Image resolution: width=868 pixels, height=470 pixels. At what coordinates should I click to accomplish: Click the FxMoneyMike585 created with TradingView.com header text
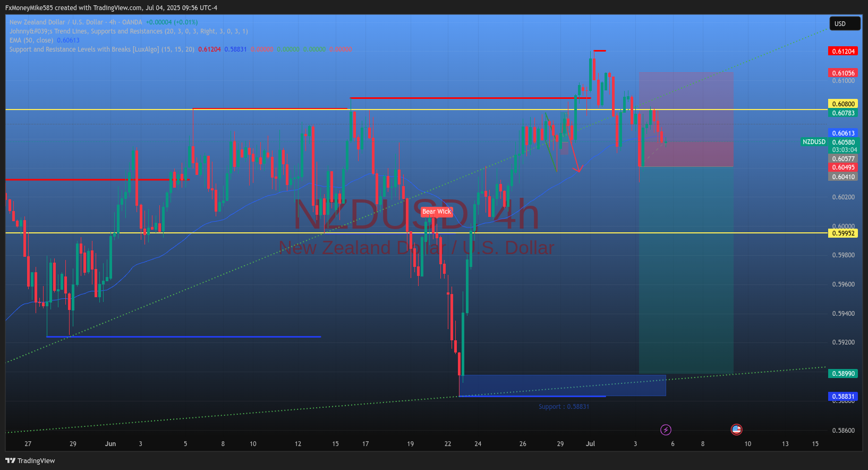(111, 8)
